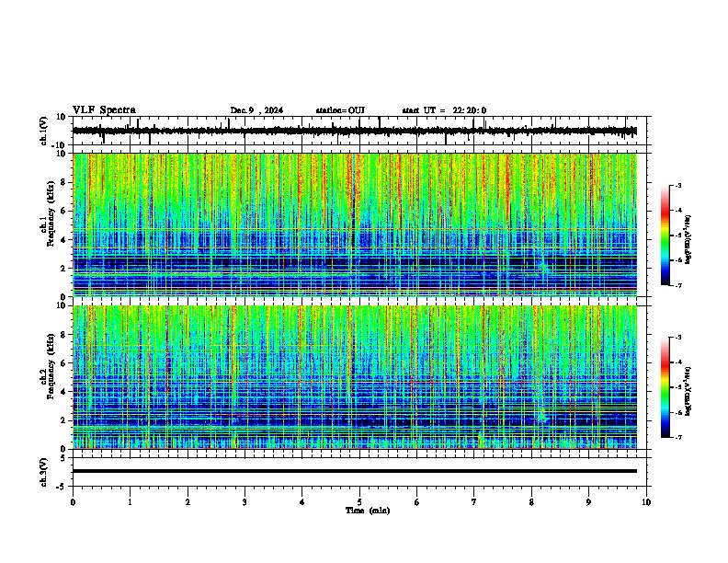The height and width of the screenshot is (563, 728).
Task: Click time axis tick label "5"
Action: 359,502
